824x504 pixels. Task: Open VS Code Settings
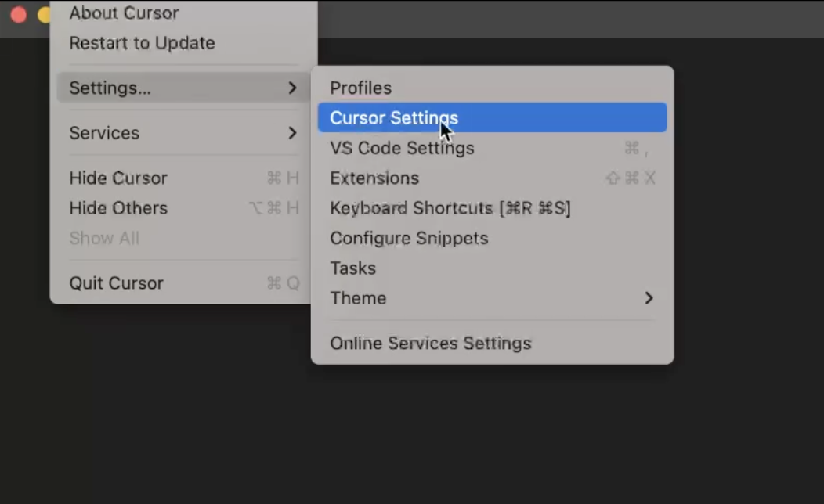click(402, 148)
